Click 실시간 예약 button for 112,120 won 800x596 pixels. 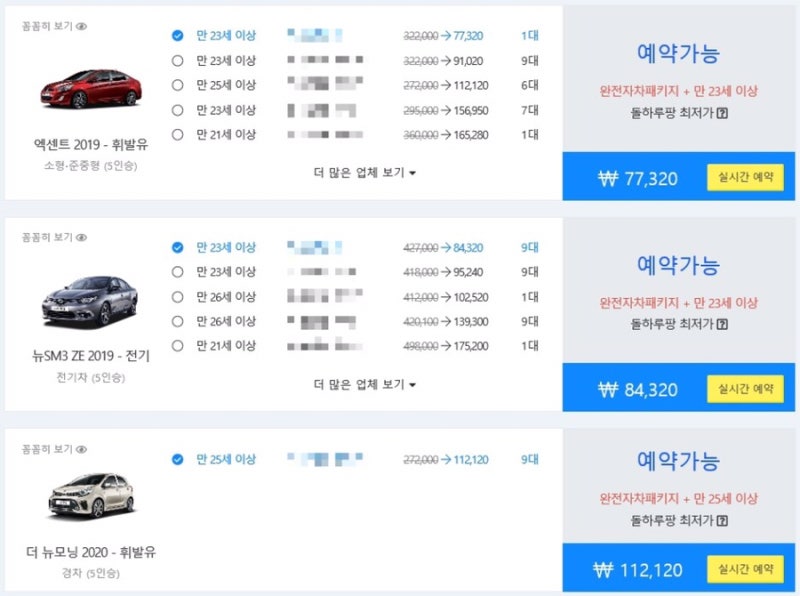tap(745, 569)
